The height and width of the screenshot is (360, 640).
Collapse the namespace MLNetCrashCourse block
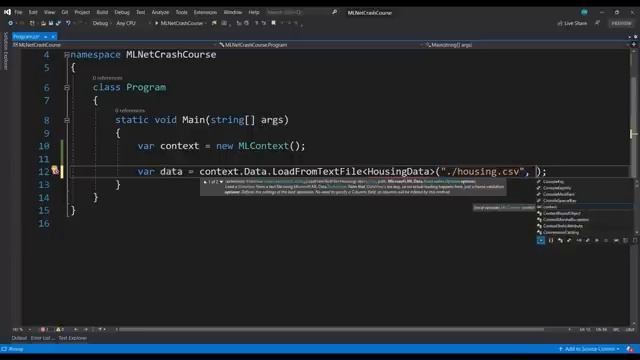[67, 55]
